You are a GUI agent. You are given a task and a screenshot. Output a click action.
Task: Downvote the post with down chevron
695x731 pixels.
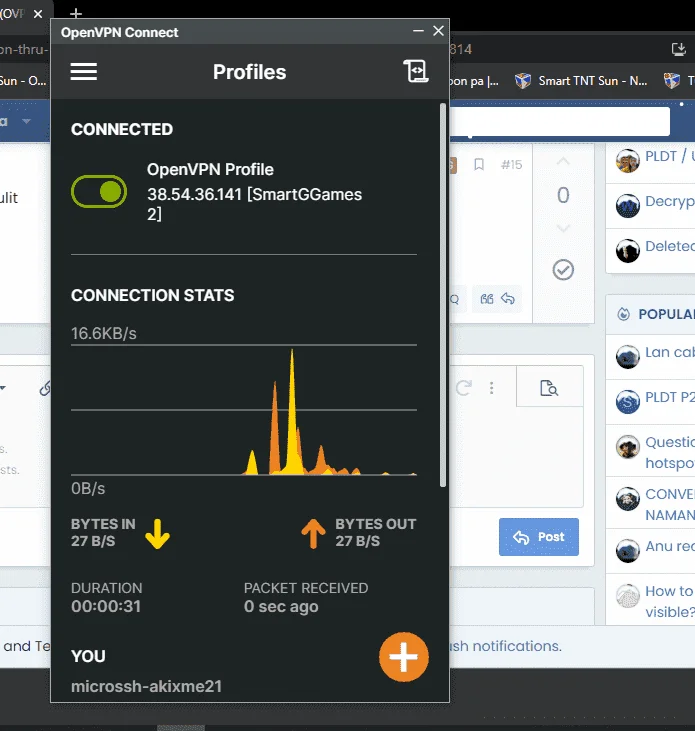[x=563, y=228]
